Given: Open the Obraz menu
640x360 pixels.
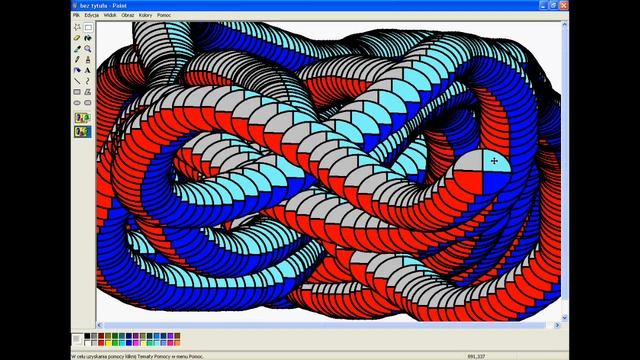Looking at the screenshot, I should 127,15.
